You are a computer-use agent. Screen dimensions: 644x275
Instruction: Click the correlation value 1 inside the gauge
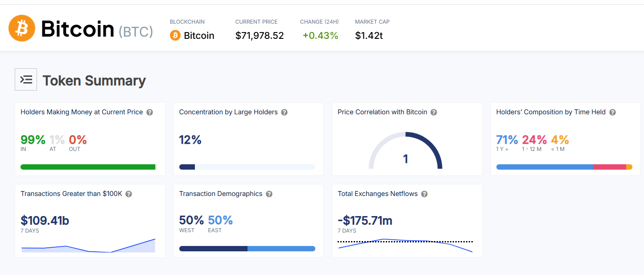tap(405, 159)
